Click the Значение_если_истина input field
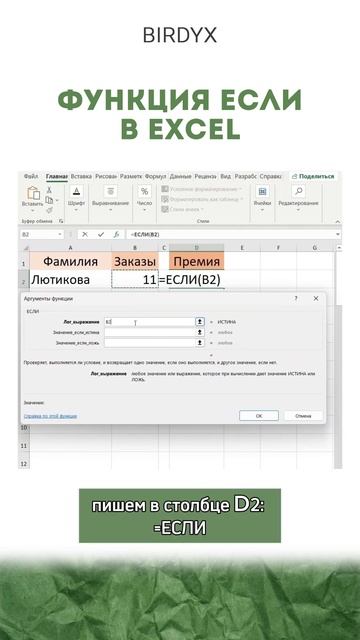 tap(149, 332)
